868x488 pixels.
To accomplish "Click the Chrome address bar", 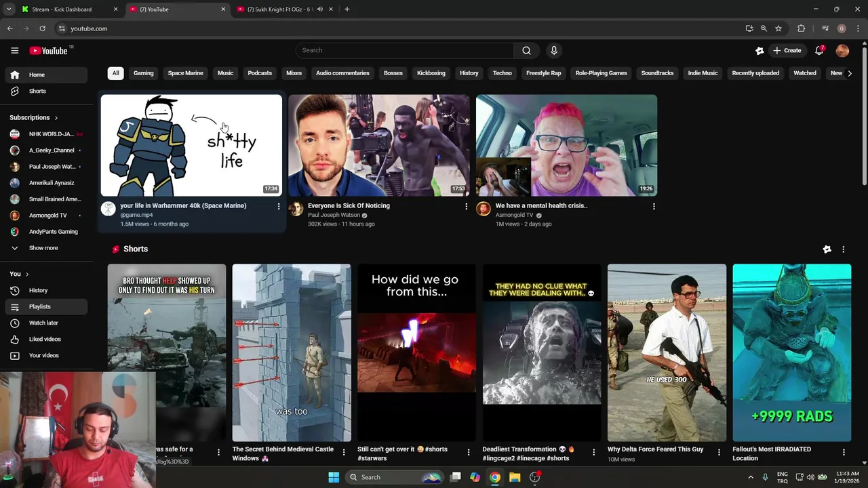I will click(400, 28).
